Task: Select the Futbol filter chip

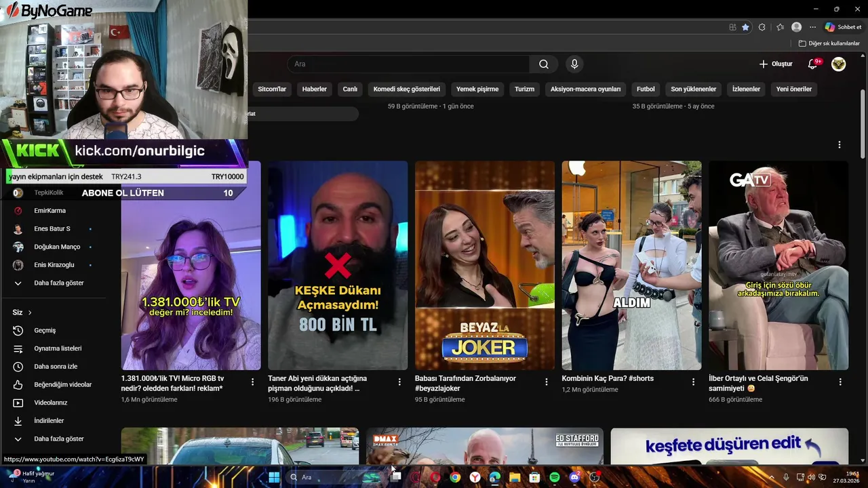Action: pos(646,89)
